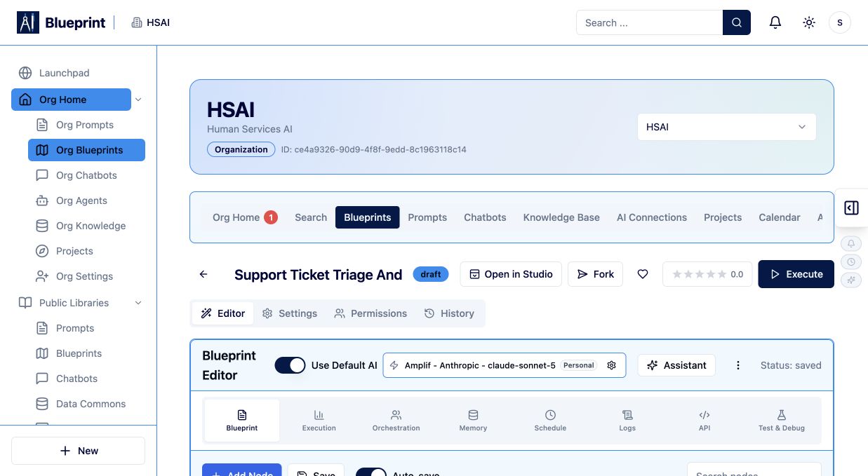Open the Projects tab in org navigation
This screenshot has height=476, width=868.
tap(723, 217)
